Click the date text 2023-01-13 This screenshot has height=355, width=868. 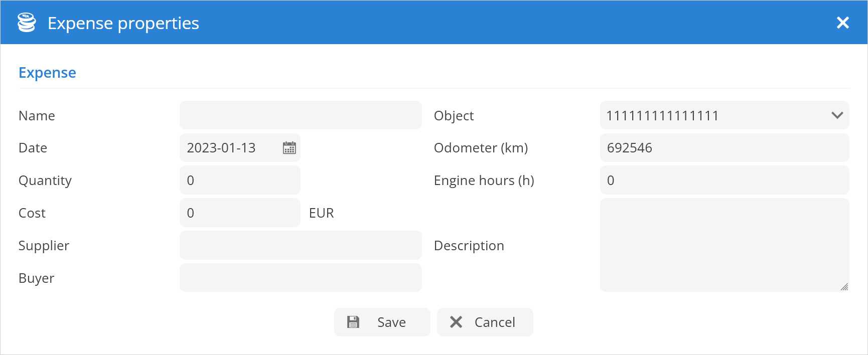point(221,148)
